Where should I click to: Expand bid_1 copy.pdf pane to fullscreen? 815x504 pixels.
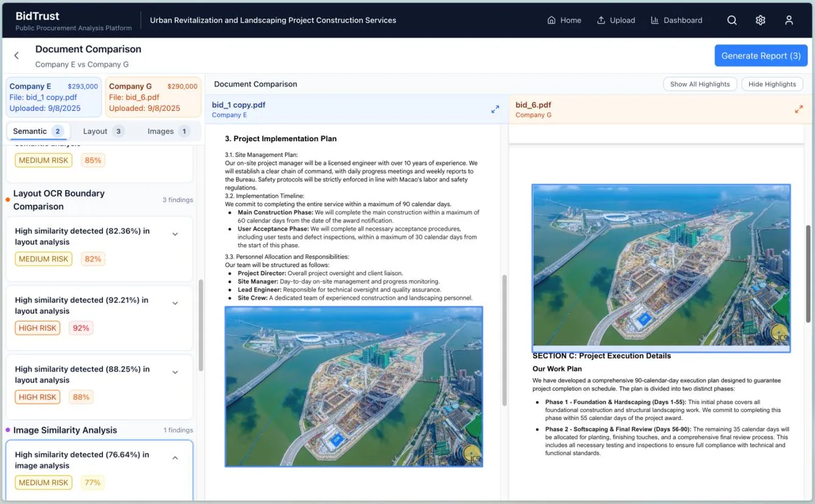[x=495, y=110]
